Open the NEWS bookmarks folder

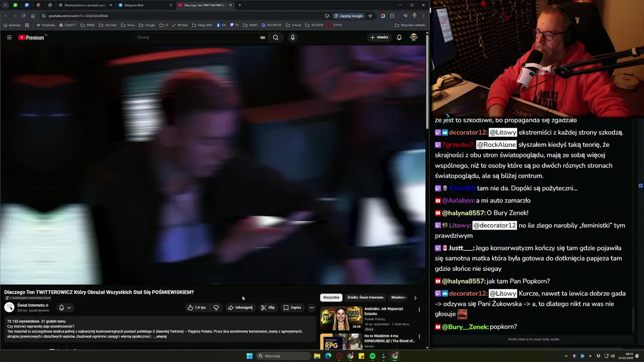point(250,25)
